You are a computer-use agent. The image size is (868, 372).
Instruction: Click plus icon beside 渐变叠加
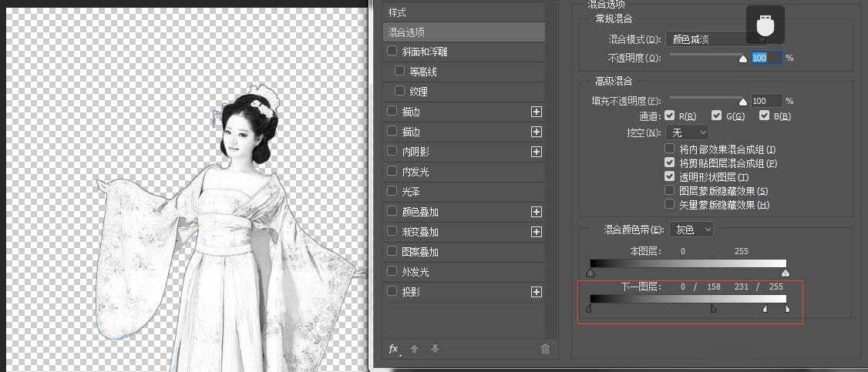pos(536,232)
